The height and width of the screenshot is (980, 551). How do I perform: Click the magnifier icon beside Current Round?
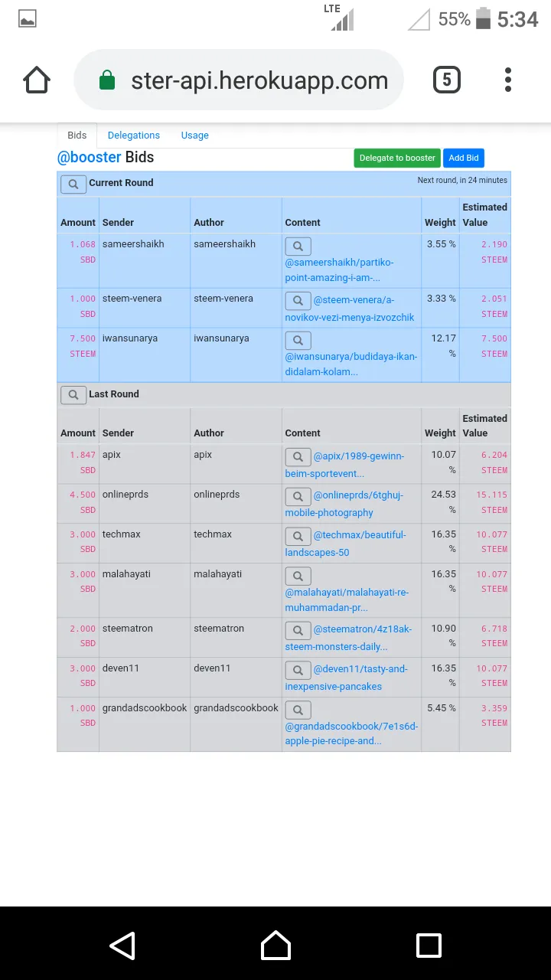click(x=73, y=184)
